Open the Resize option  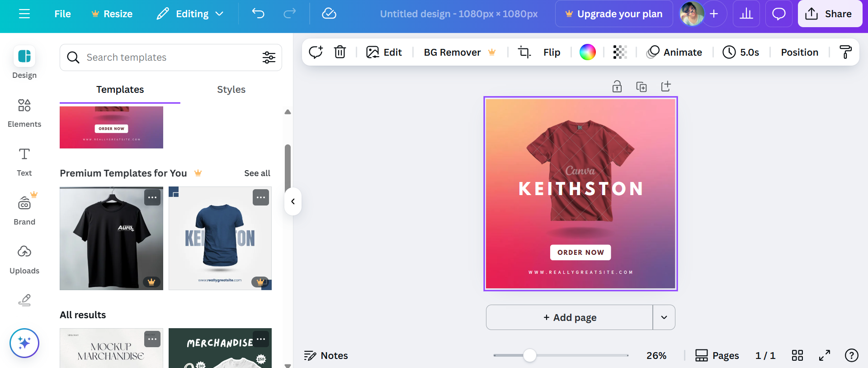pyautogui.click(x=112, y=14)
